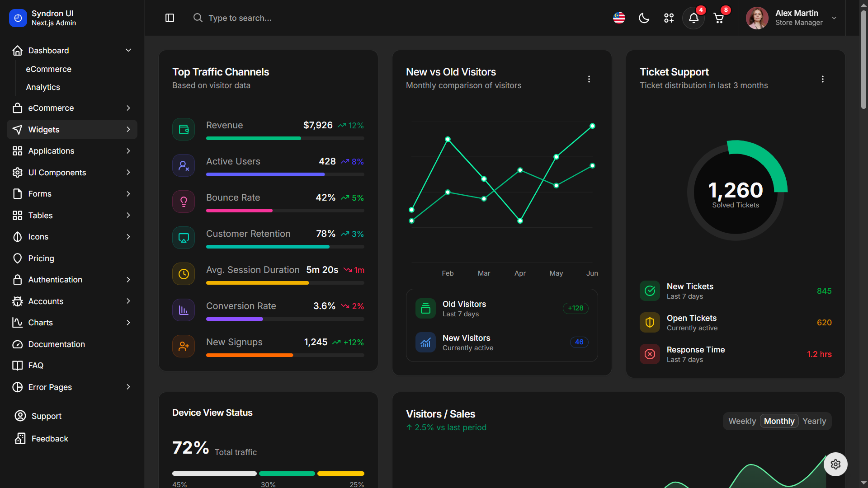Click the Conversion Rate progress bar
This screenshot has width=868, height=488.
[x=285, y=319]
